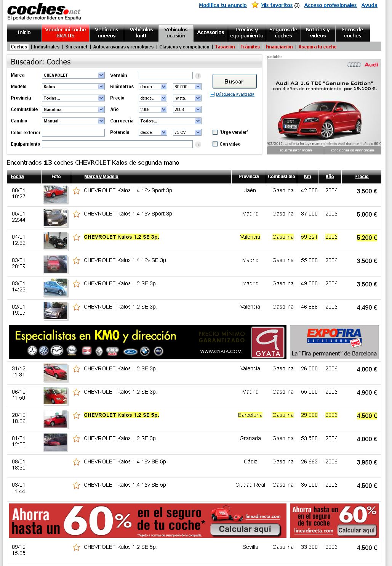
Task: Collapse Búsqueda avanzada with the minus icon
Action: point(212,94)
